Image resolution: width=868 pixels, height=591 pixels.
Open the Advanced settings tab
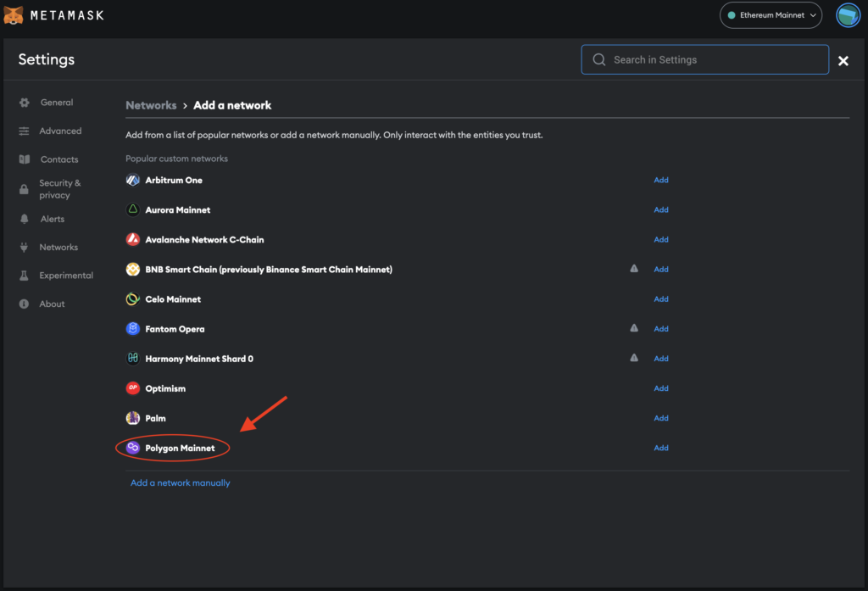coord(60,131)
